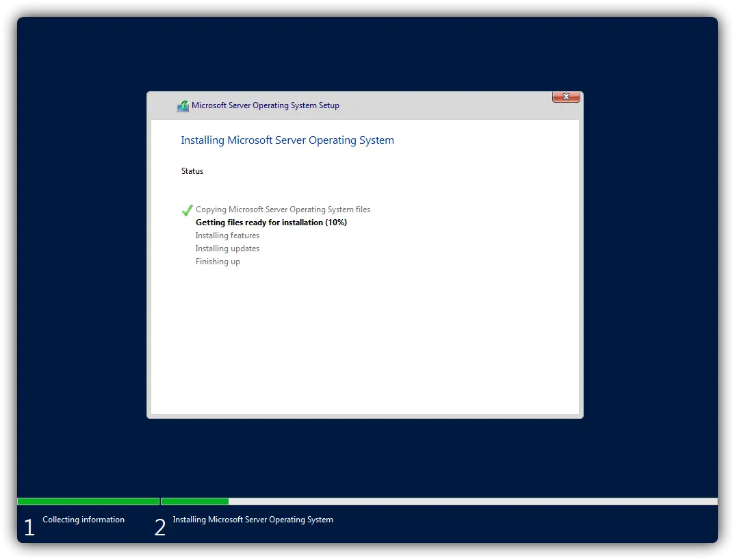Click the green checkmark beside Copying files

coord(187,210)
